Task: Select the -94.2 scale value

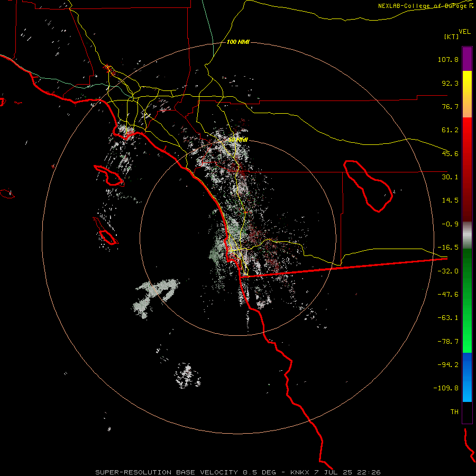Action: [448, 364]
